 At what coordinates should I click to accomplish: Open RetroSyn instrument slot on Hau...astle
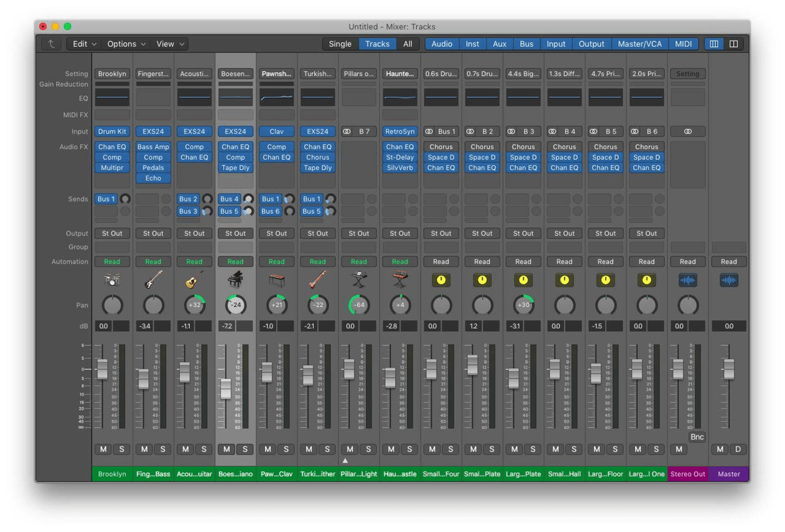coord(400,132)
